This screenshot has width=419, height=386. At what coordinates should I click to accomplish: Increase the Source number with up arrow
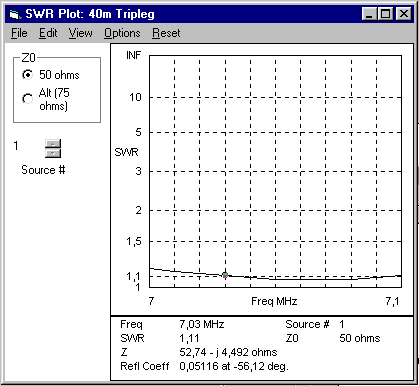click(x=53, y=144)
